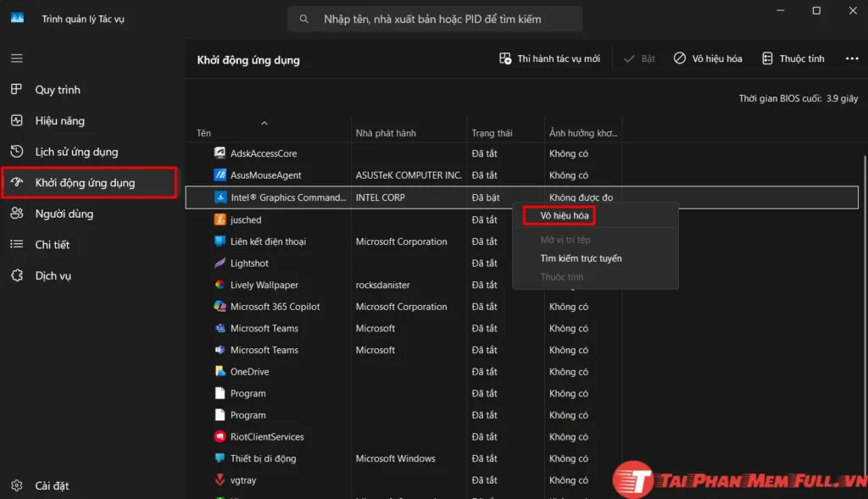This screenshot has width=868, height=499.
Task: Select Vô hiệu hóa in context menu
Action: 564,216
